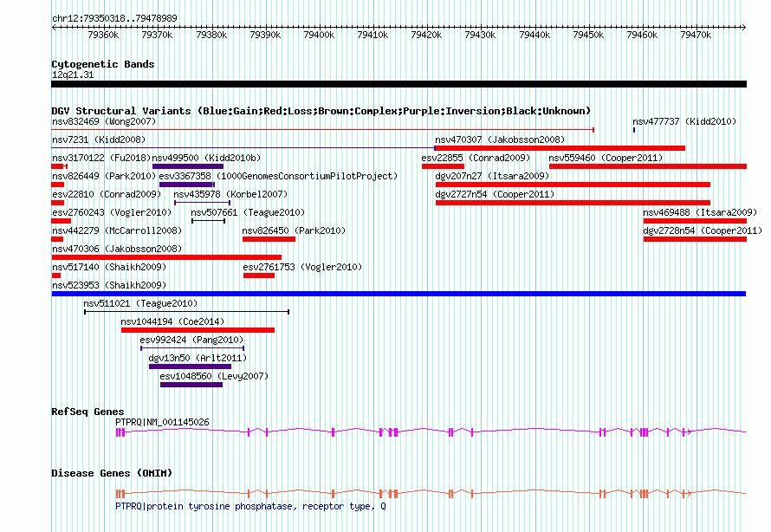Click the 79450k ruler tick label
This screenshot has width=771, height=532.
(588, 35)
